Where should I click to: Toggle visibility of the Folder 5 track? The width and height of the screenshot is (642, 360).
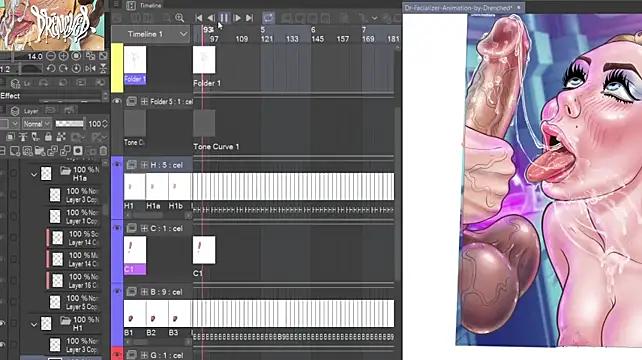point(117,101)
